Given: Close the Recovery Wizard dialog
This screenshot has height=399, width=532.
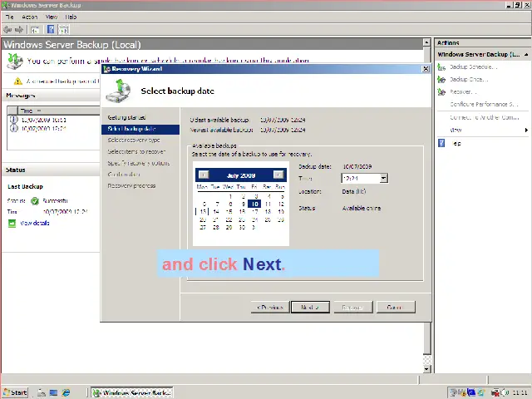Looking at the screenshot, I should 426,69.
